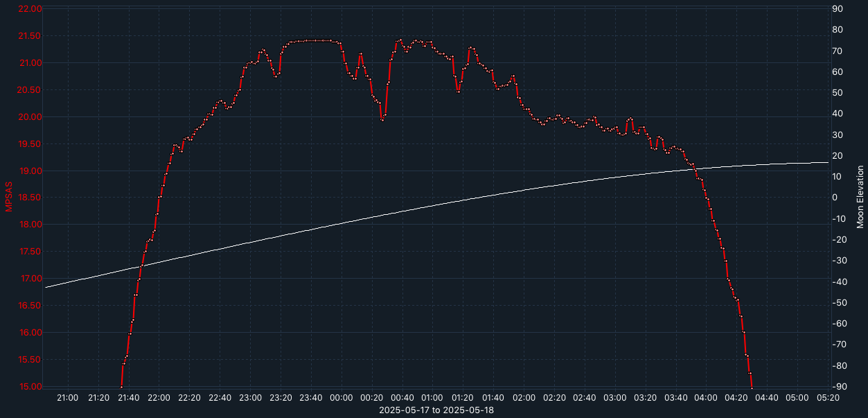Click the 19.50 MPSAS axis value

[x=30, y=144]
